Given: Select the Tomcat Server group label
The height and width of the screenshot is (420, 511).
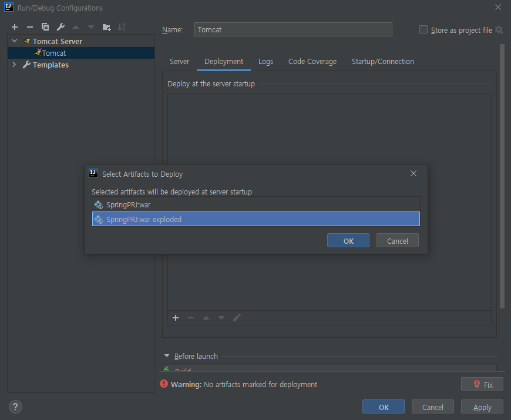Looking at the screenshot, I should tap(58, 41).
